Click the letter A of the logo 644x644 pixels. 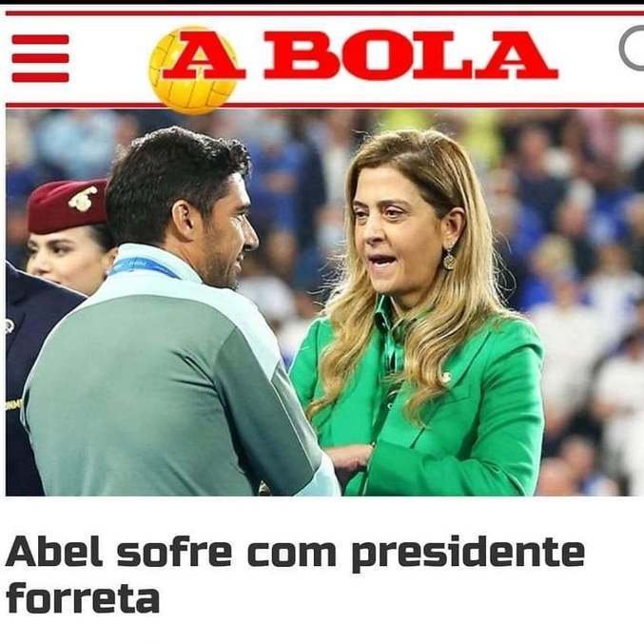click(x=204, y=55)
